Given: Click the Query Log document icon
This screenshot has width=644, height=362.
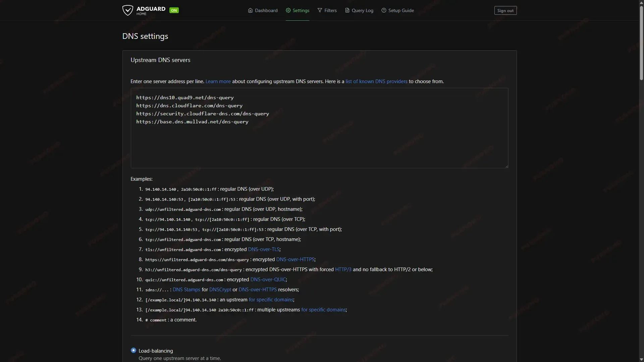Looking at the screenshot, I should [x=347, y=10].
